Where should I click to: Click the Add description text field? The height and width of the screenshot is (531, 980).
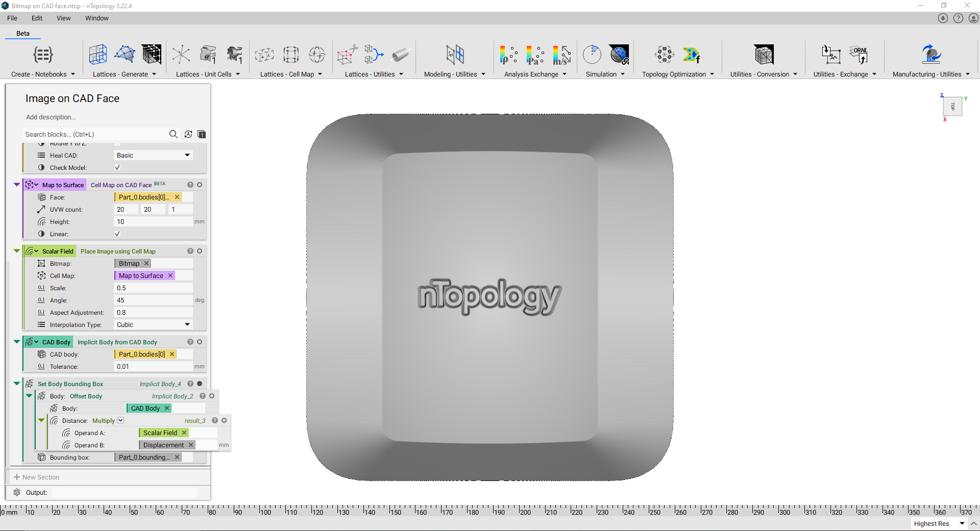(x=51, y=117)
